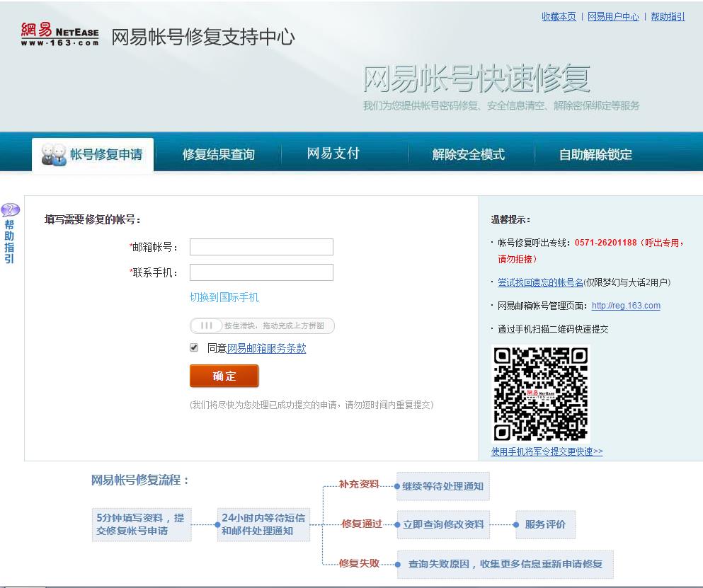This screenshot has width=703, height=588.
Task: Open the 网易支付 tab
Action: pos(333,154)
